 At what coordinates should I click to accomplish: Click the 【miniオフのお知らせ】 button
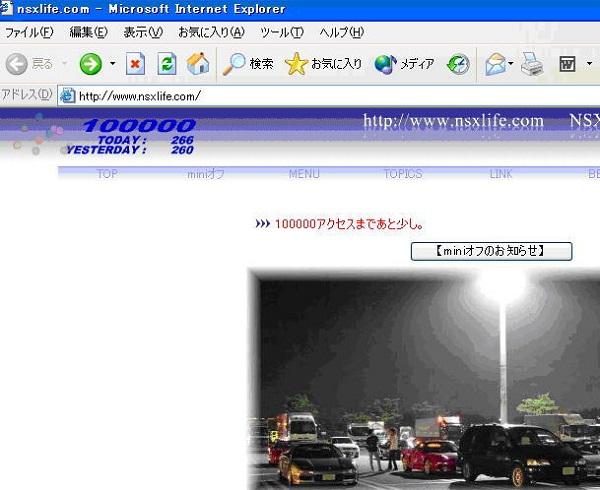(x=491, y=251)
